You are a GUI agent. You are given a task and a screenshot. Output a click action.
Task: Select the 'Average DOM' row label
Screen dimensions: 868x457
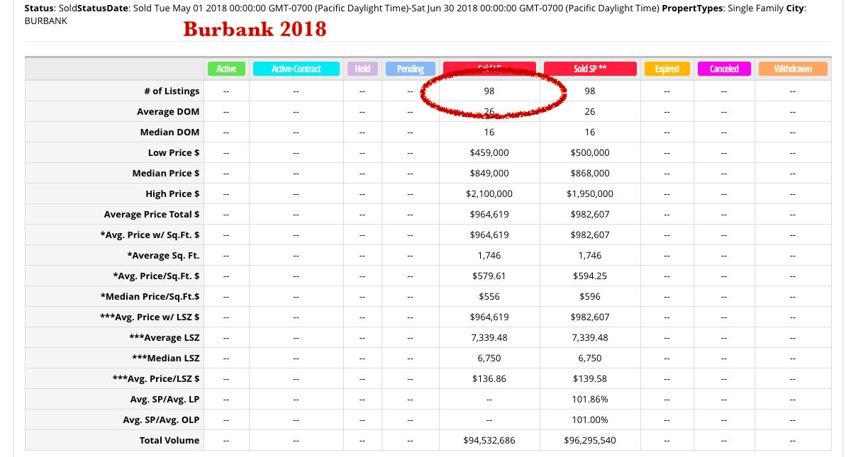[x=168, y=111]
